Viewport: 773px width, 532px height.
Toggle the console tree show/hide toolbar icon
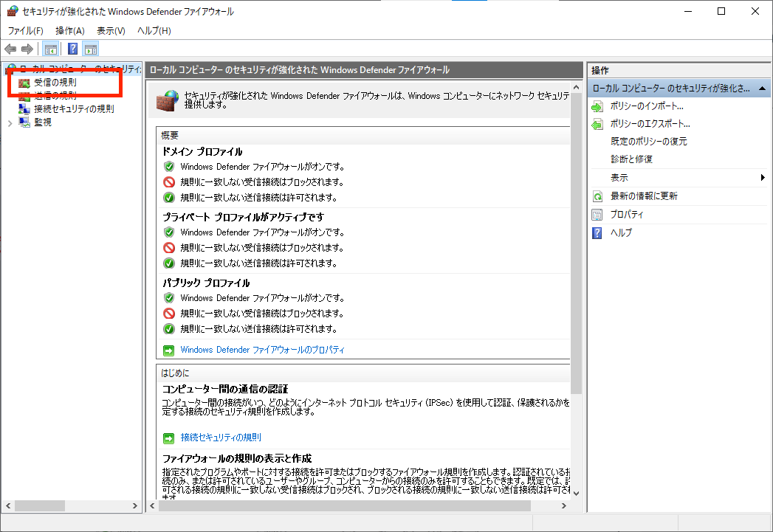coord(51,49)
